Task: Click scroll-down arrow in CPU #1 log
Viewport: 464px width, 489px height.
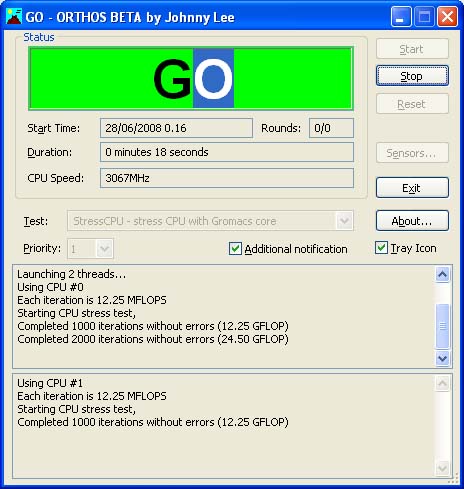Action: click(443, 468)
